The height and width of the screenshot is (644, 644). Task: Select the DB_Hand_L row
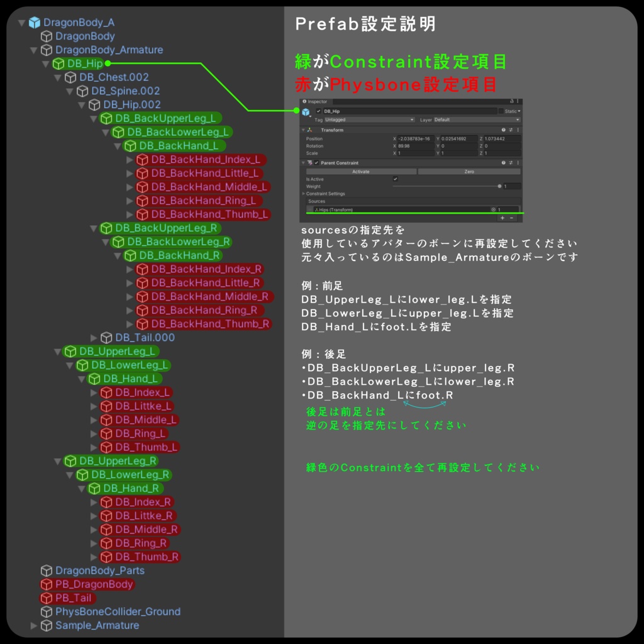click(125, 379)
